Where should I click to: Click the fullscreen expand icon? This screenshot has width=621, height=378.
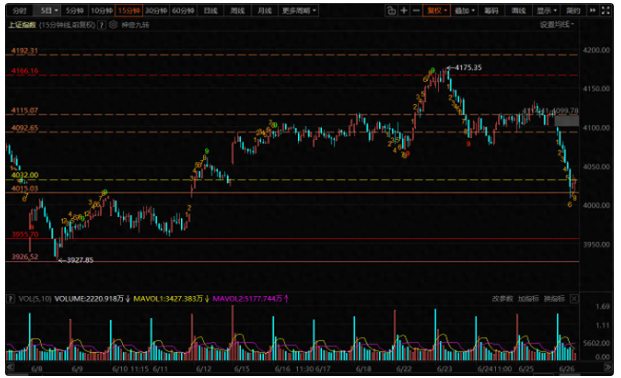[x=606, y=11]
